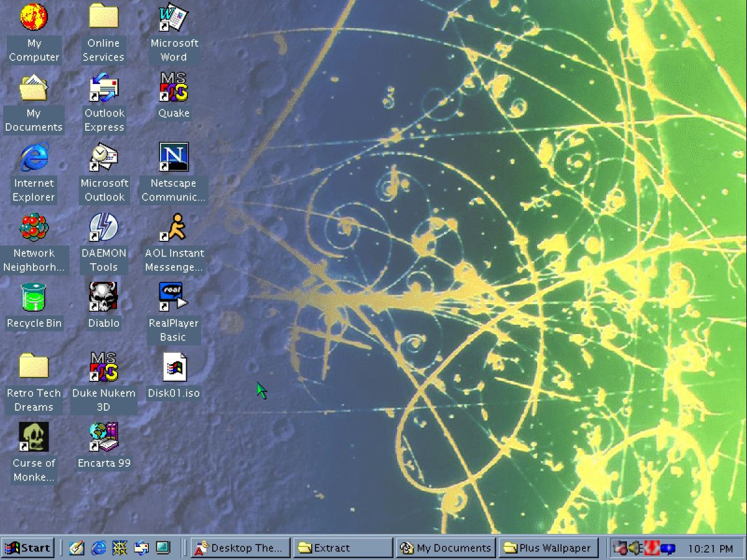Launch Outlook Express from quick launch
Image resolution: width=747 pixels, height=560 pixels.
141,548
